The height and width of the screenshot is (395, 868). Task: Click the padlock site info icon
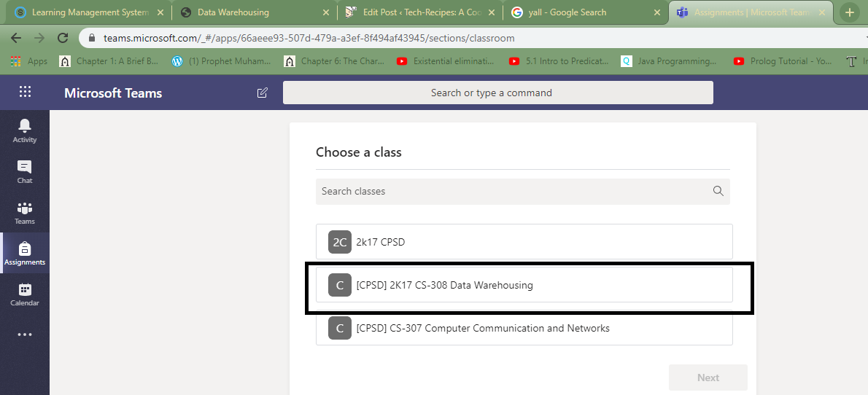pos(91,38)
